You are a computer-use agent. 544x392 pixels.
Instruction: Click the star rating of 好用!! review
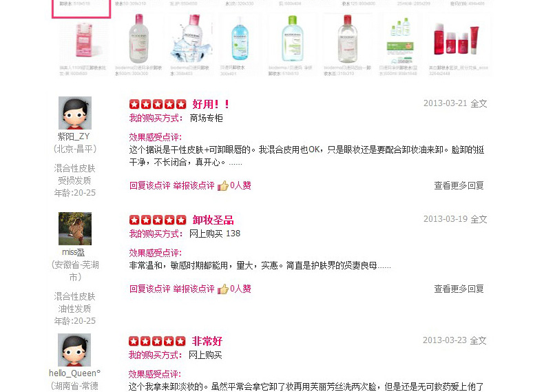[158, 104]
